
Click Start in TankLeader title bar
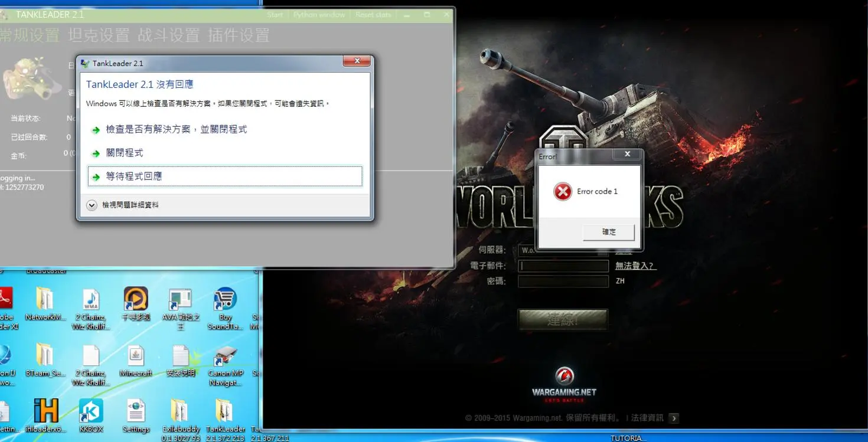tap(275, 15)
